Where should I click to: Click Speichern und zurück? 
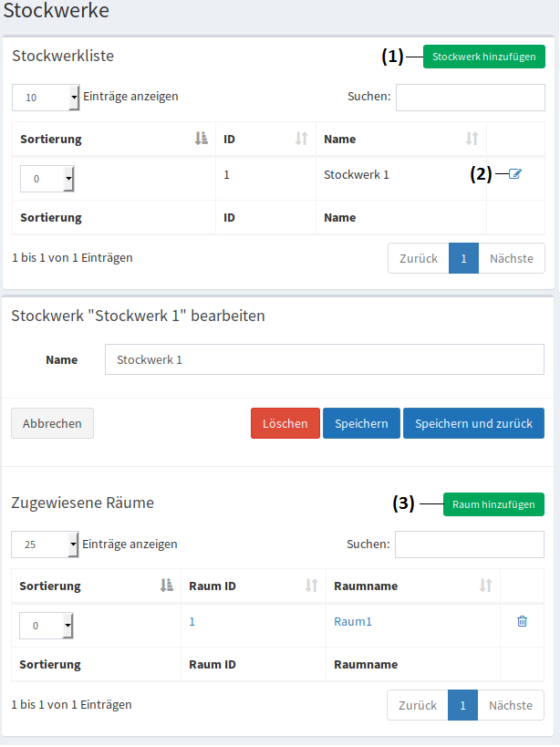coord(473,423)
